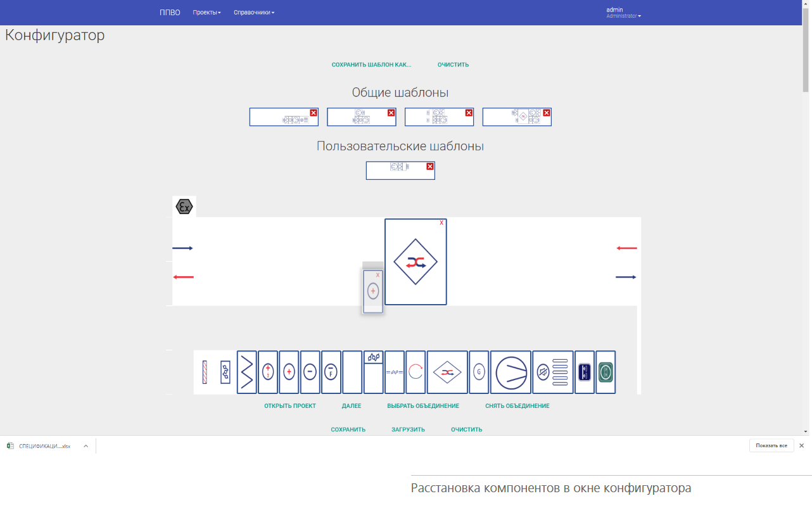Select the small plus heater being placed on canvas
The image size is (812, 515).
(x=373, y=291)
